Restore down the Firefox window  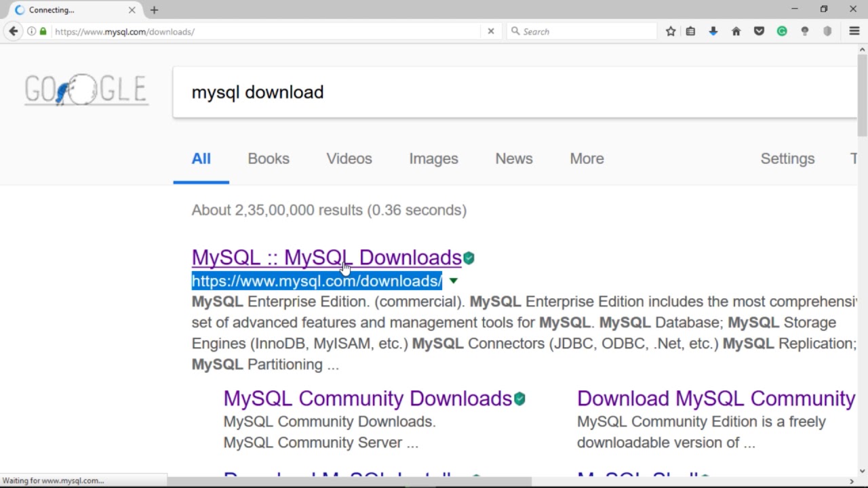click(824, 9)
